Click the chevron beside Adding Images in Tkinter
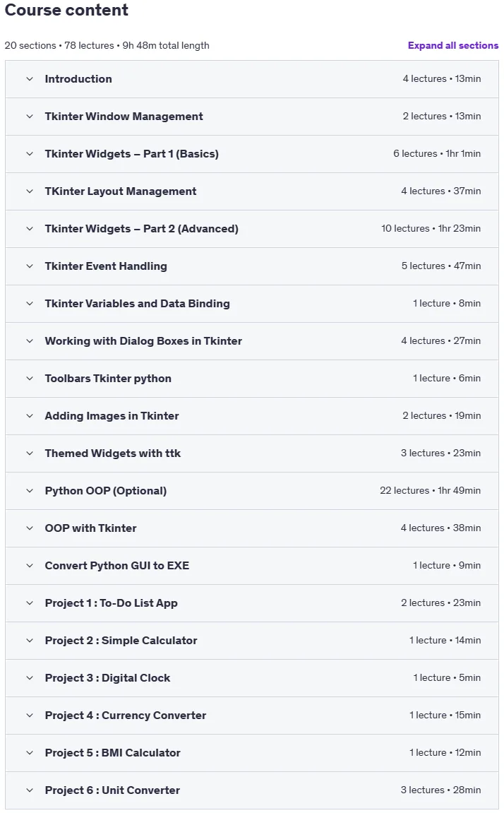The width and height of the screenshot is (504, 813). 30,416
